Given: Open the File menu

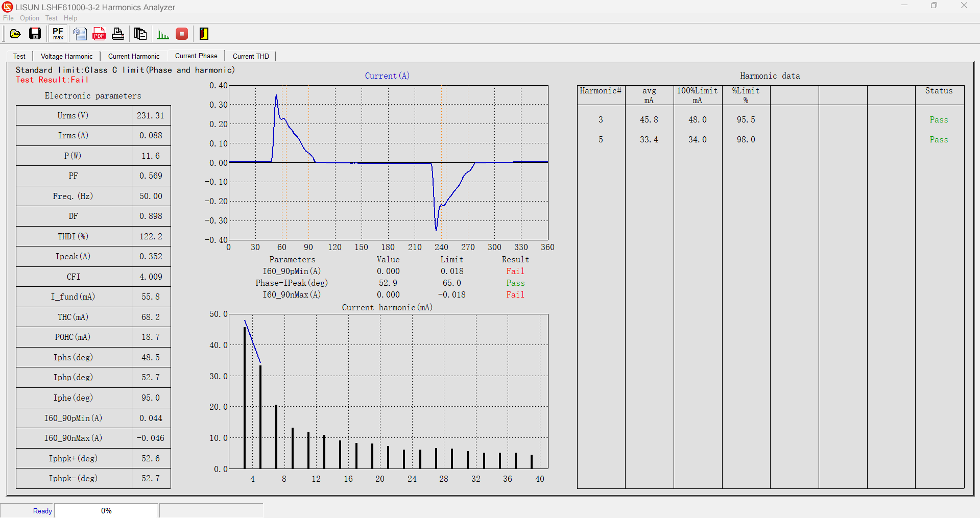Looking at the screenshot, I should coord(8,18).
